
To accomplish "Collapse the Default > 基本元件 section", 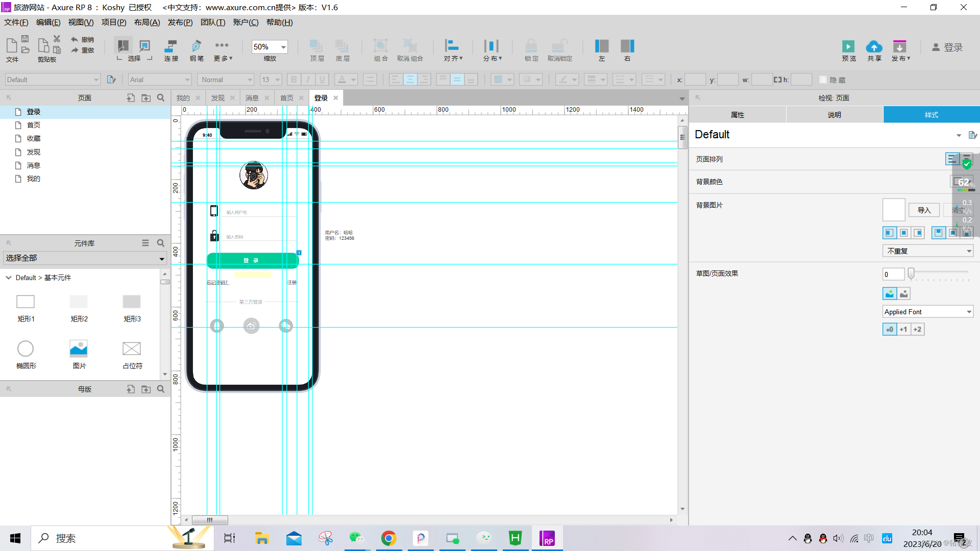I will (9, 278).
